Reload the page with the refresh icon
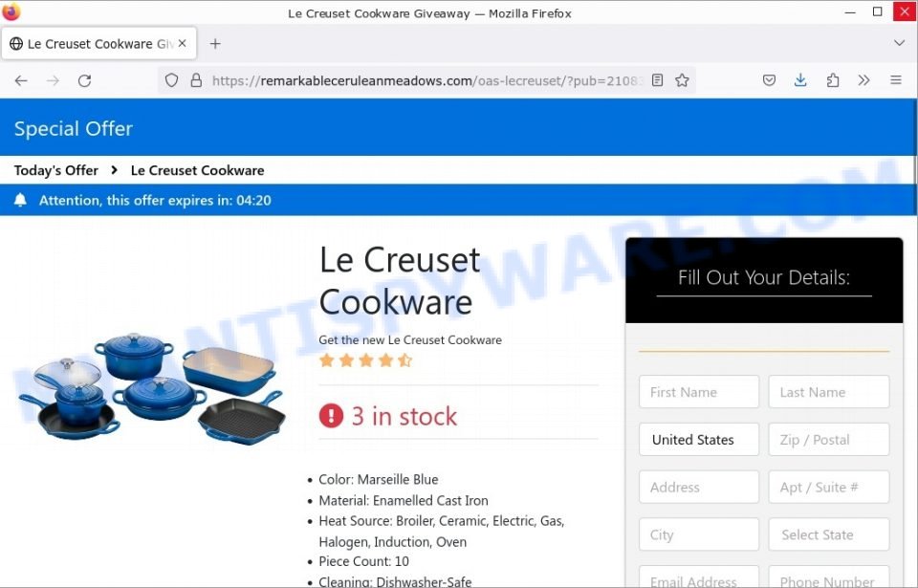The image size is (918, 588). [x=84, y=81]
